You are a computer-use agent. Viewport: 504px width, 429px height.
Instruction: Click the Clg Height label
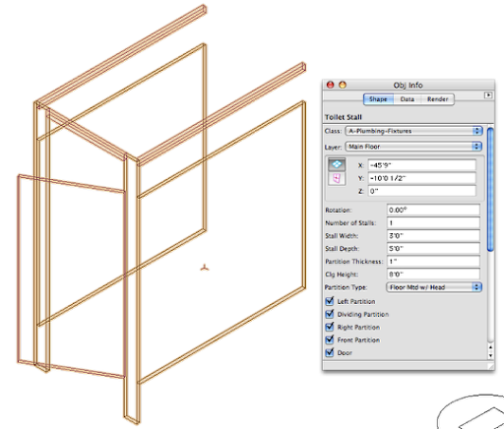pyautogui.click(x=342, y=275)
